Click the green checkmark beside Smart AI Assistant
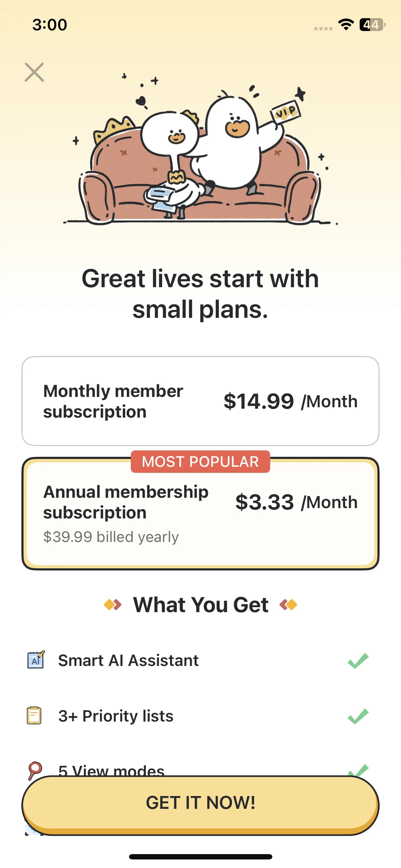 [358, 660]
